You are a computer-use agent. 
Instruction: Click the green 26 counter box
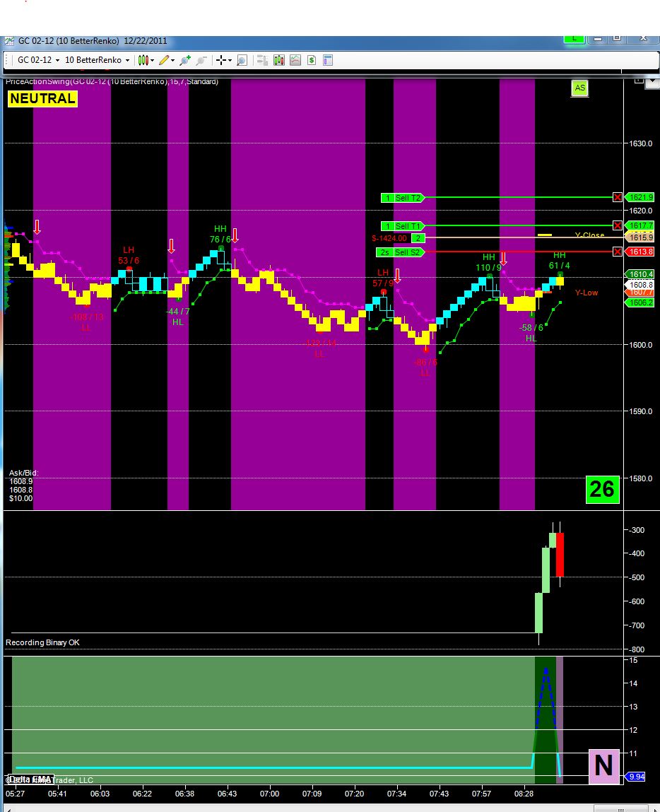[603, 489]
